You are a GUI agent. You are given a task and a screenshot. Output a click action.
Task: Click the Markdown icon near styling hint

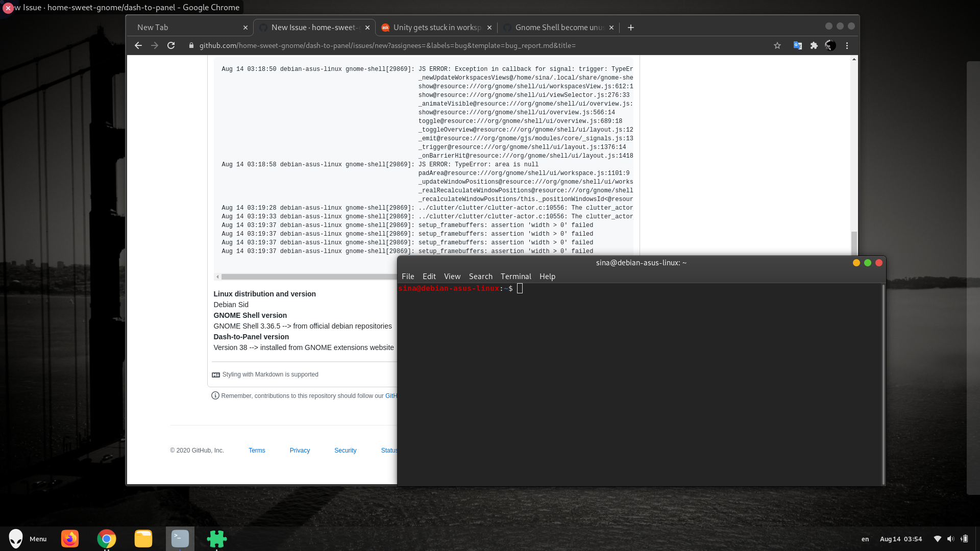pos(215,374)
